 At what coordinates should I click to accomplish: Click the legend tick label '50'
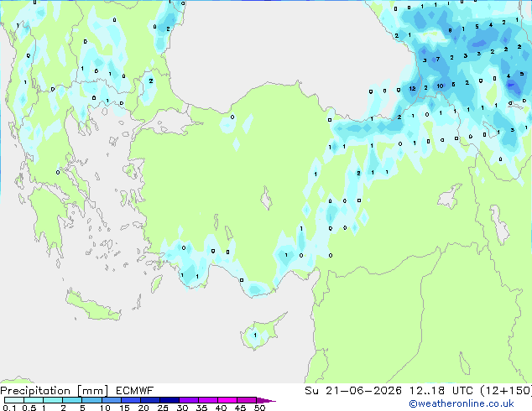259,408
